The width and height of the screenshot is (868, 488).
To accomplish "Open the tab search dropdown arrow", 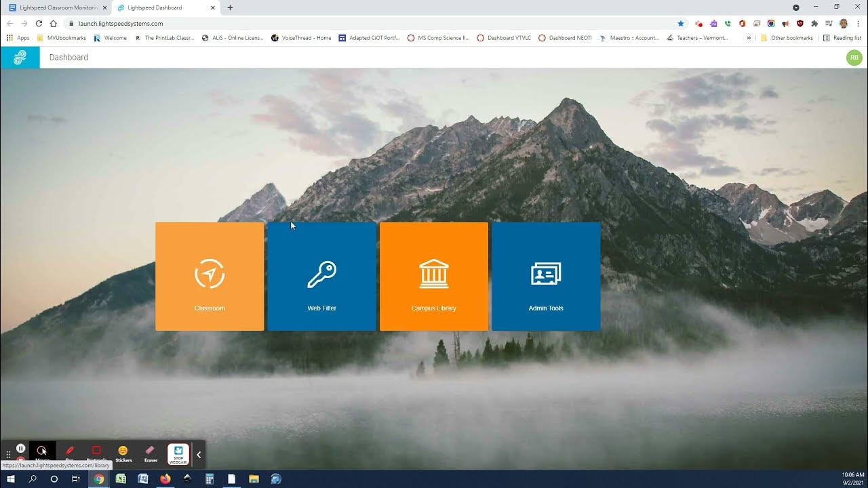I will [796, 7].
